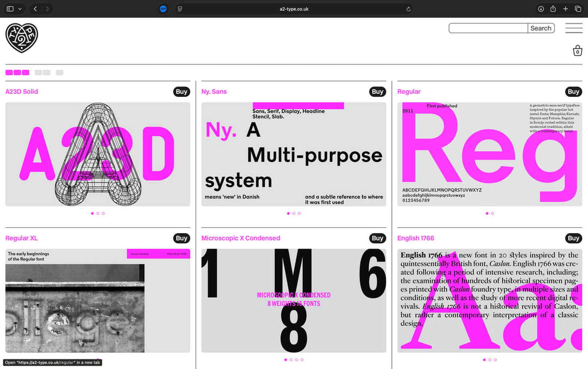Click Buy for English 1766
588x369 pixels.
573,238
